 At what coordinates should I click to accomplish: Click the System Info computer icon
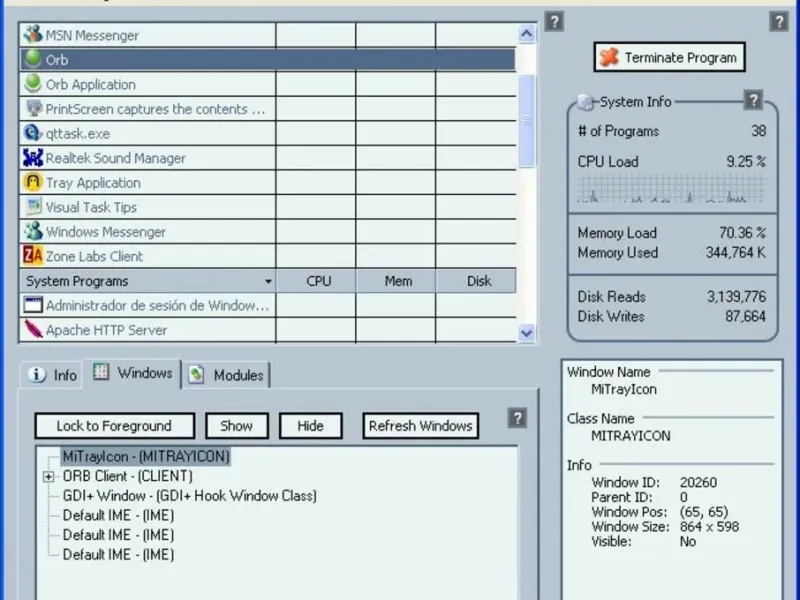[x=586, y=102]
